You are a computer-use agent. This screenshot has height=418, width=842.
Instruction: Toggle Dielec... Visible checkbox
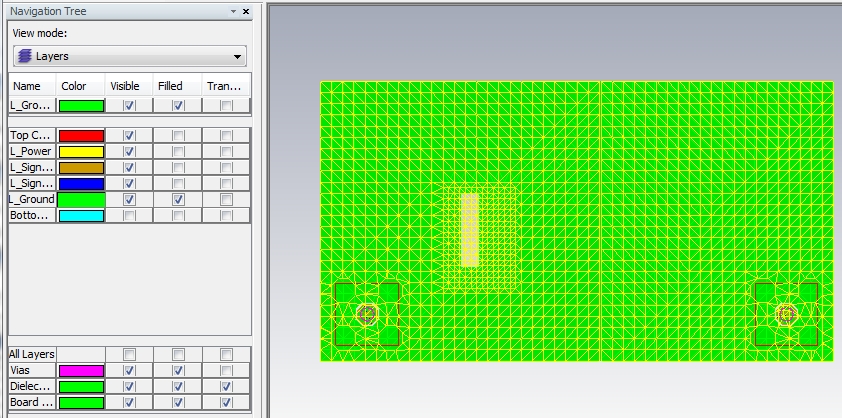click(x=129, y=387)
